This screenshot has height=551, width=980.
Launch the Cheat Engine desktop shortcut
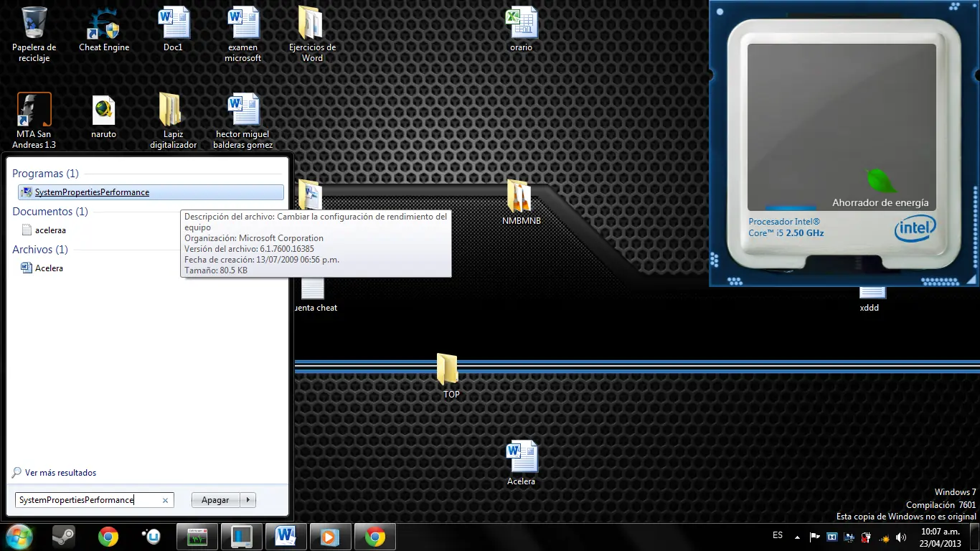pyautogui.click(x=104, y=29)
